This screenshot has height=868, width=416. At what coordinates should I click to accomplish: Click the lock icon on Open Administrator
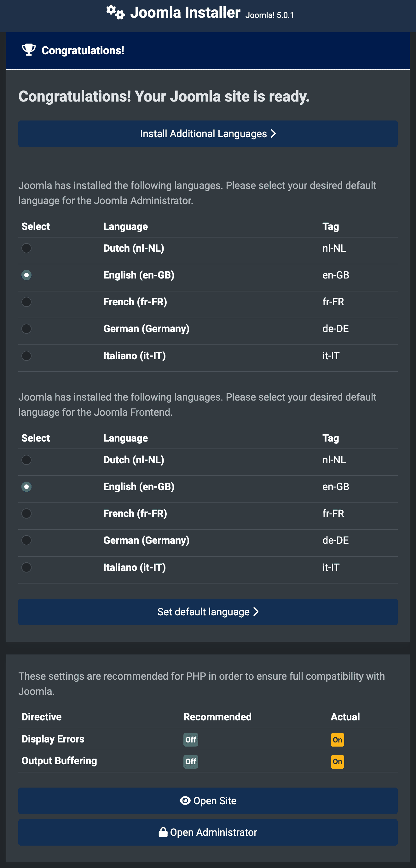(x=163, y=832)
